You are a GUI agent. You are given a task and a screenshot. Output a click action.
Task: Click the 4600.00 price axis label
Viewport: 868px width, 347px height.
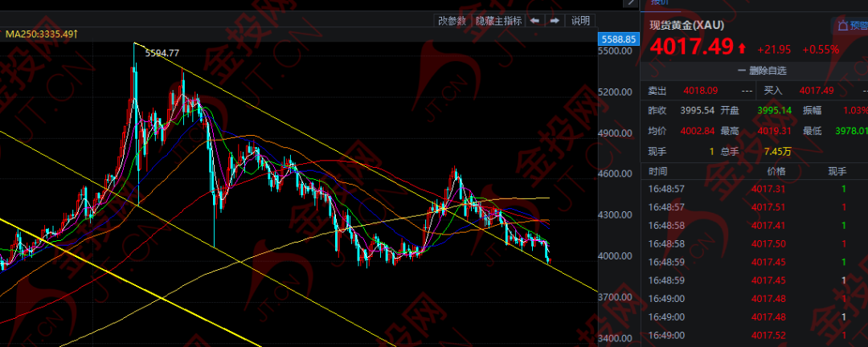tap(616, 173)
